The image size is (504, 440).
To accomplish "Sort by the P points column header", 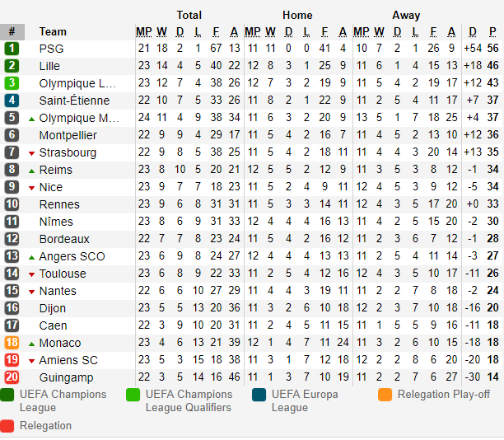I will point(492,32).
